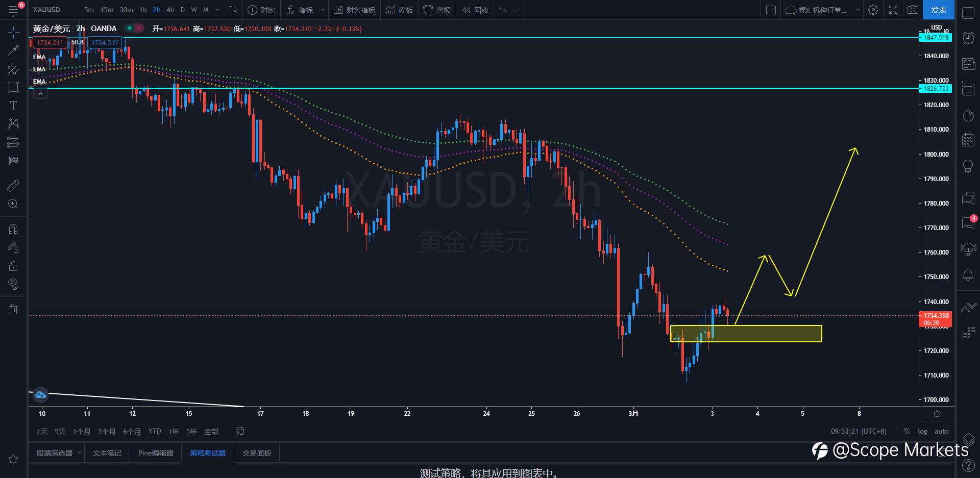
Task: Click the Publish (发表) button
Action: (x=938, y=10)
